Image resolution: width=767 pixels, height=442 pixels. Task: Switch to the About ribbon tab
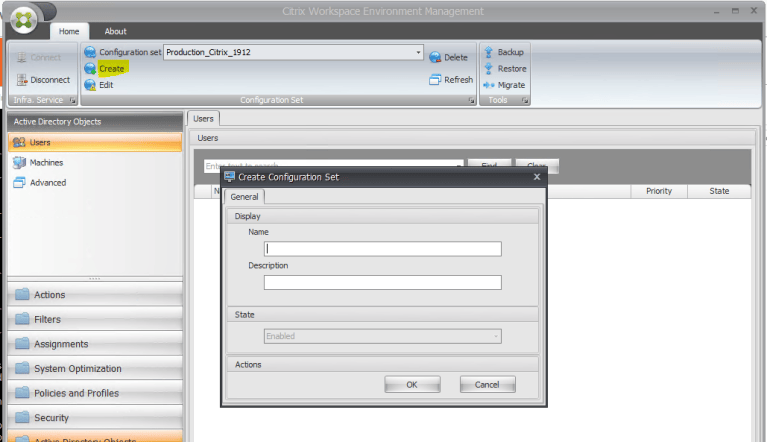click(x=115, y=31)
